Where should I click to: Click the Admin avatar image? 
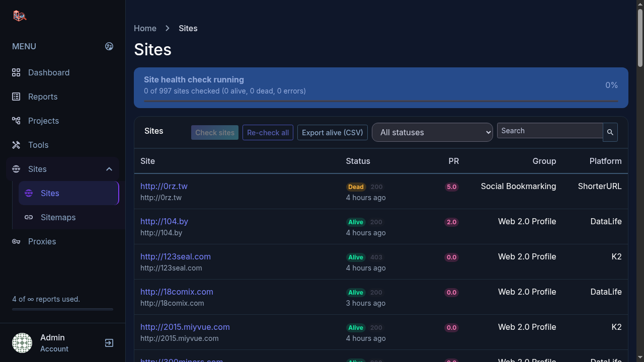22,343
